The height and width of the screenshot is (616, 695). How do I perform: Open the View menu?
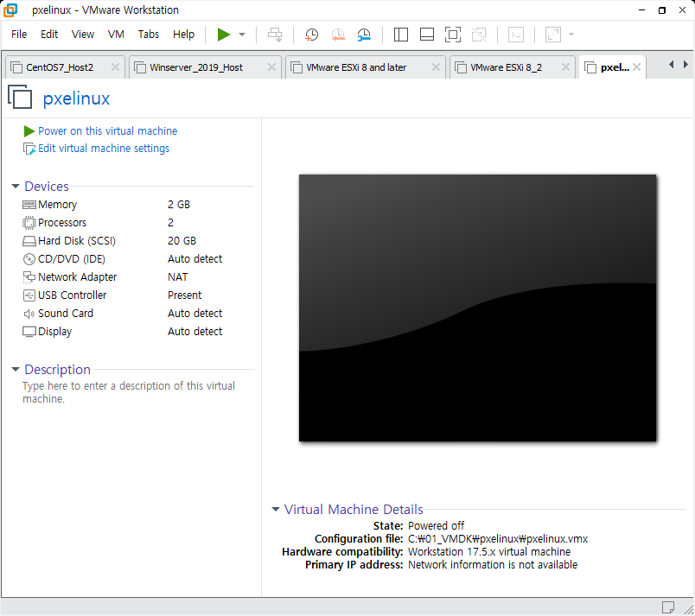click(83, 34)
